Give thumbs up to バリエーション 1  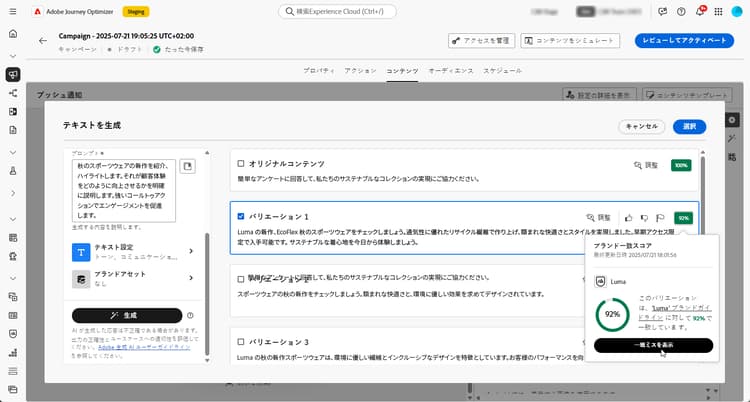(629, 218)
